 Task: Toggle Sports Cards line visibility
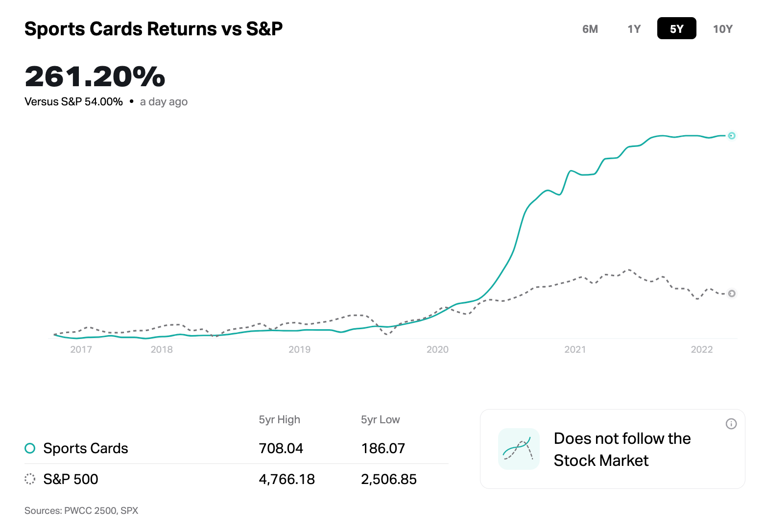(86, 448)
